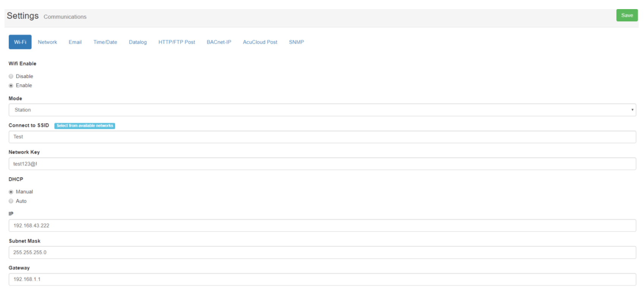Open the Network tab
644x289 pixels.
tap(47, 42)
